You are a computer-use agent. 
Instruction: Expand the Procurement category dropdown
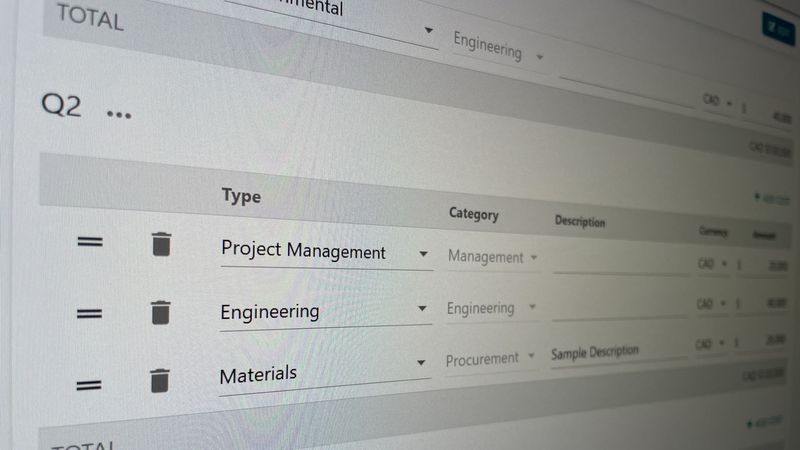pyautogui.click(x=491, y=360)
